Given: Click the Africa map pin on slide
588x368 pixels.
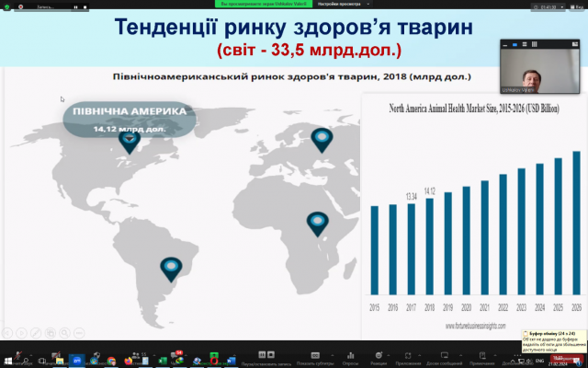Looking at the screenshot, I should point(316,222).
